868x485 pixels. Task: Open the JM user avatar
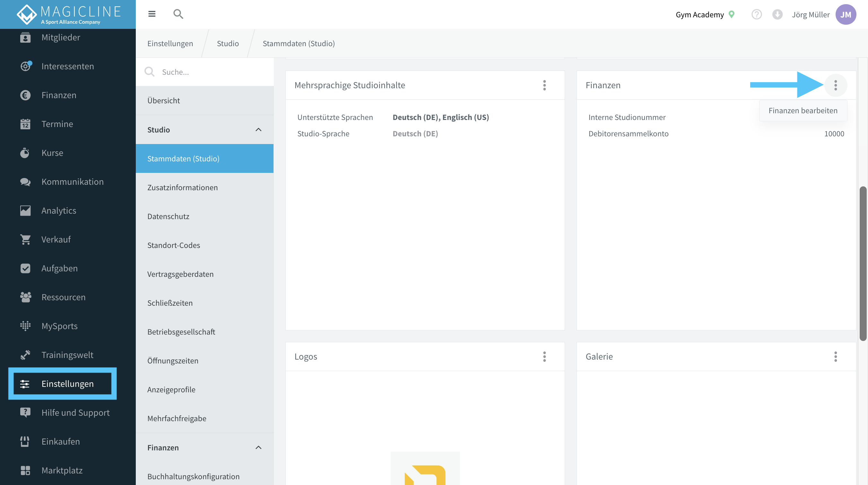[x=846, y=14]
